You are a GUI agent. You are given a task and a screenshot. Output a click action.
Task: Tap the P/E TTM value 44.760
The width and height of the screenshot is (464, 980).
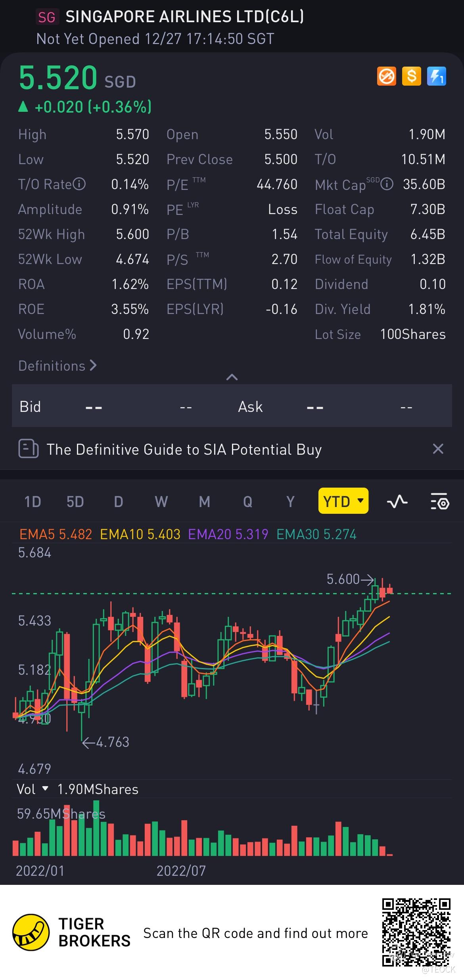pyautogui.click(x=277, y=184)
